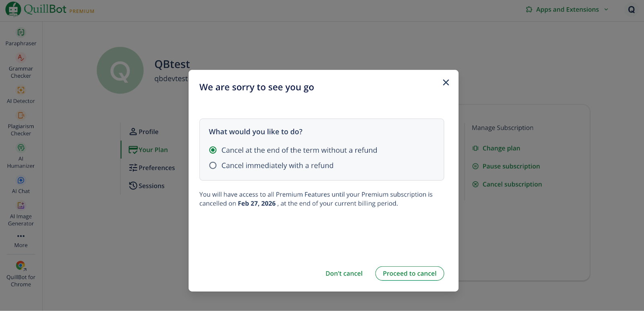Expand the More tools menu
This screenshot has height=311, width=644.
pos(21,236)
